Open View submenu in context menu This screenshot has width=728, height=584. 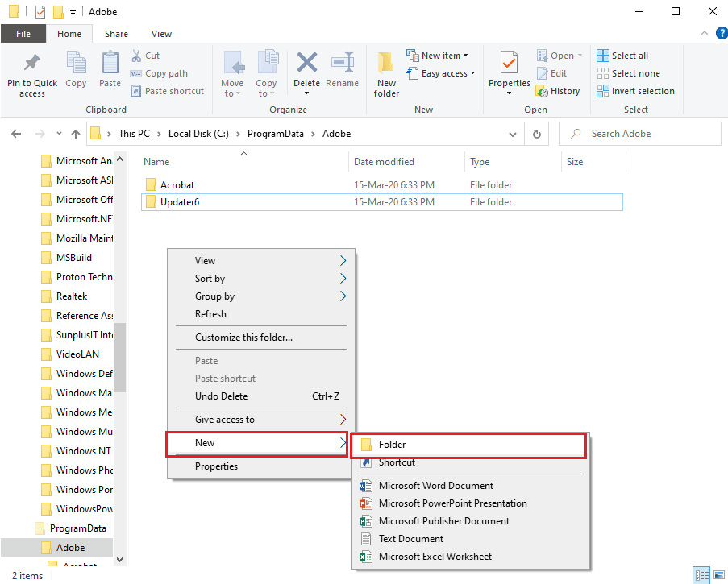pyautogui.click(x=261, y=261)
